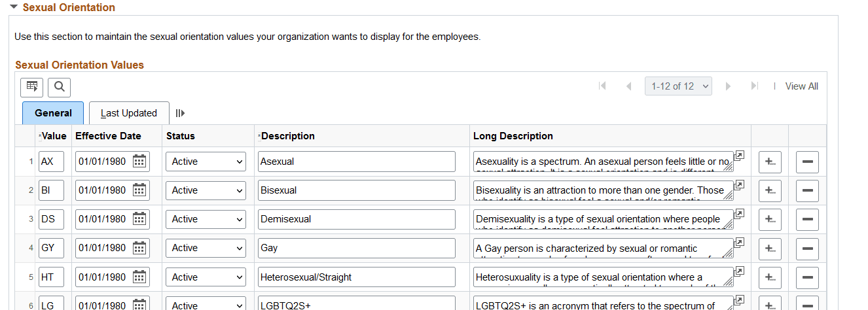
Task: Expand long description popup for Bisexual row
Action: tap(739, 185)
